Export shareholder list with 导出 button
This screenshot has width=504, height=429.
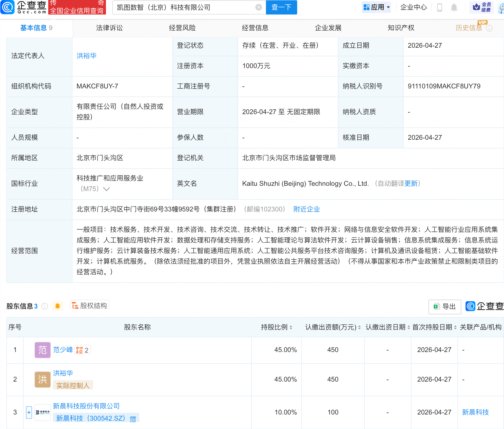[x=445, y=307]
